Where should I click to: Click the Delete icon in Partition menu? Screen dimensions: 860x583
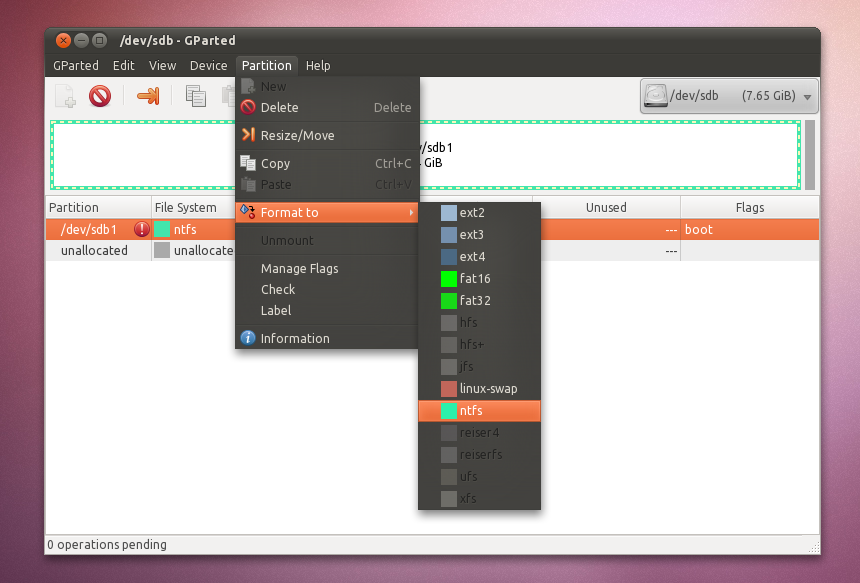pyautogui.click(x=248, y=107)
